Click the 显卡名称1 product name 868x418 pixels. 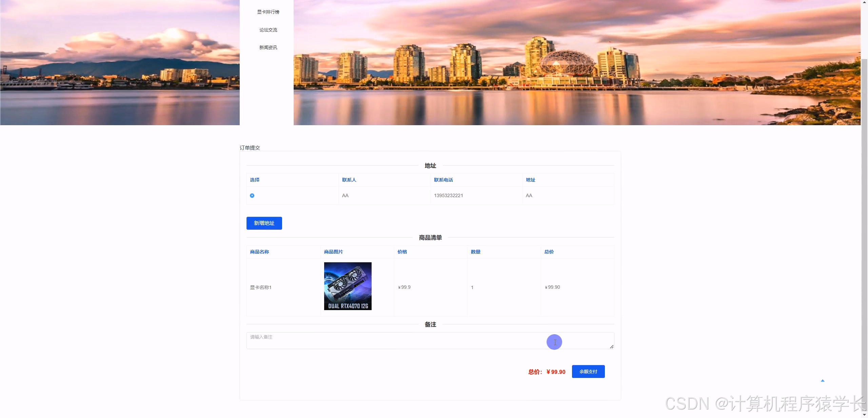261,287
